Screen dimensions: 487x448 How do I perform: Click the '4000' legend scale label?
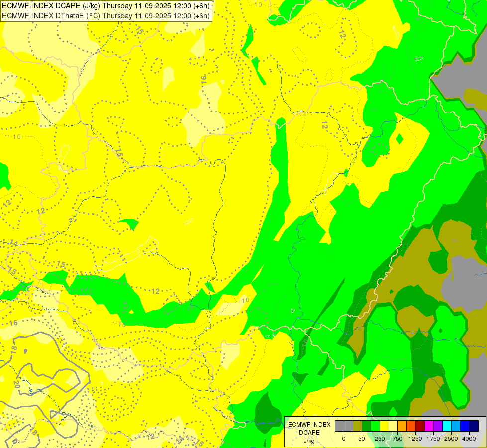click(x=469, y=439)
